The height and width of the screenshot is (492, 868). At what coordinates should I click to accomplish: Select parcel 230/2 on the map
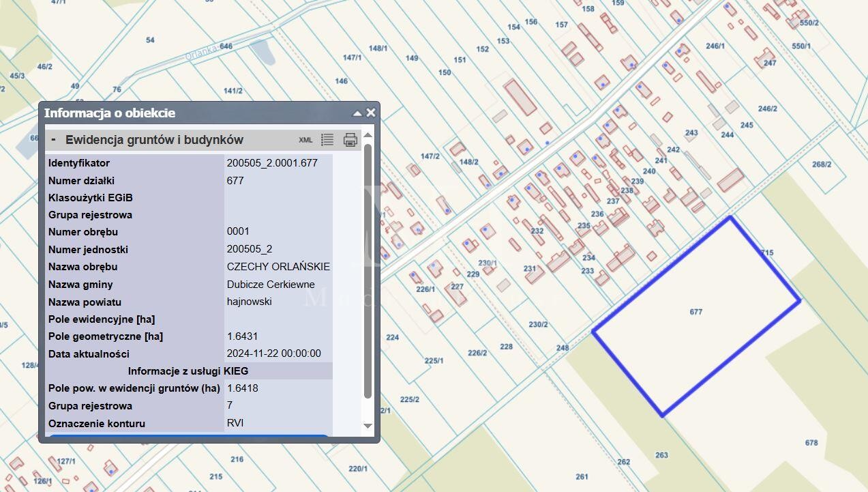point(538,324)
